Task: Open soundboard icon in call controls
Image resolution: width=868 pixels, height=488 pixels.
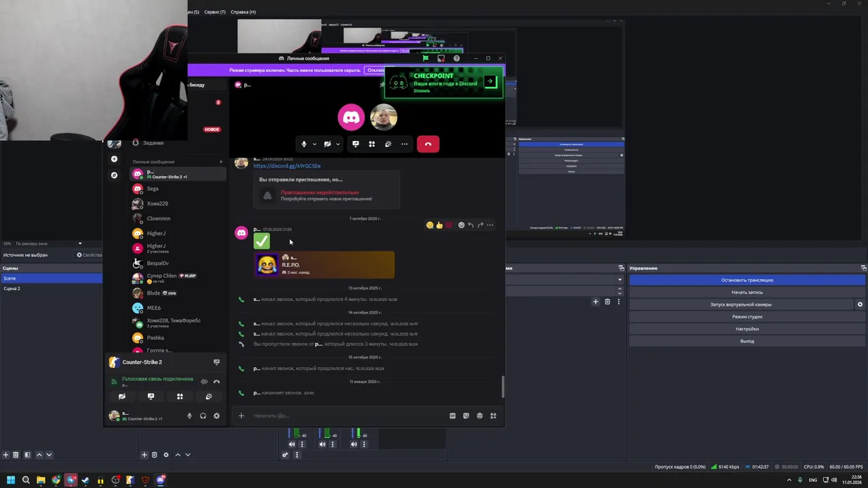Action: [388, 144]
